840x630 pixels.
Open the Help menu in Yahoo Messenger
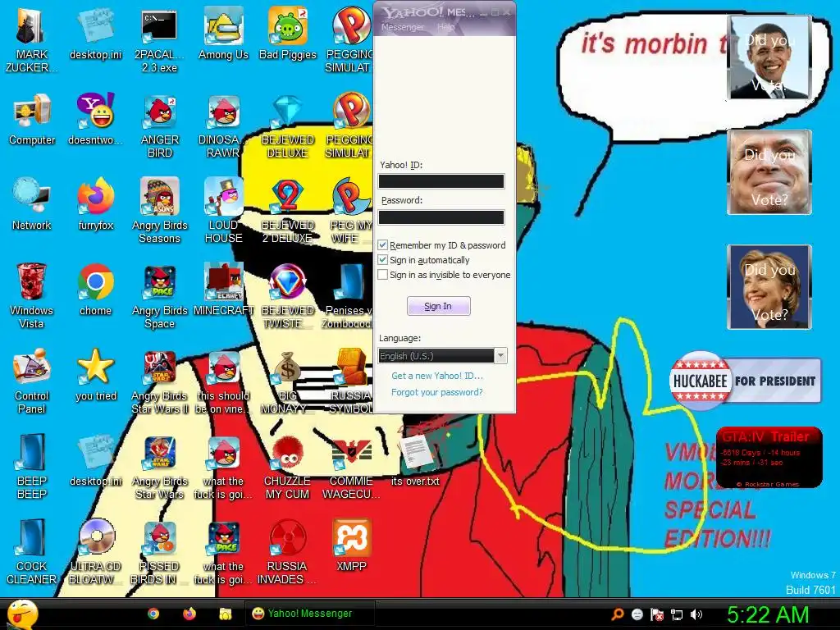445,27
